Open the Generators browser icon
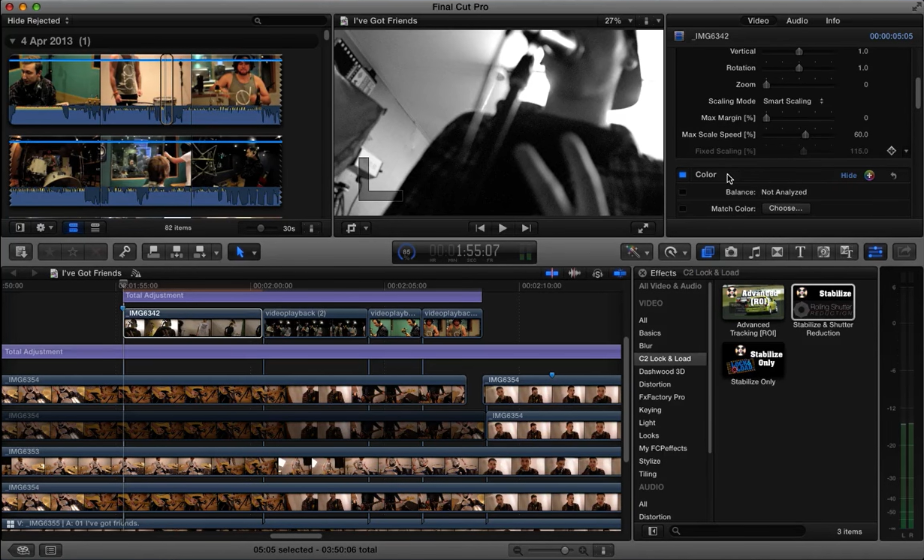 (824, 252)
